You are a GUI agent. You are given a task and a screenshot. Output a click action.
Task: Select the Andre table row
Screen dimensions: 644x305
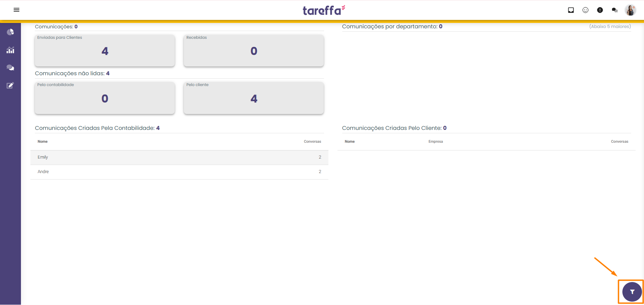coord(179,172)
